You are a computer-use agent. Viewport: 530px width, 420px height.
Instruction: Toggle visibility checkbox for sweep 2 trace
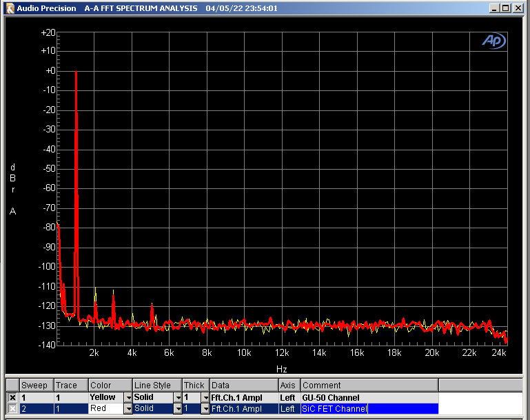[12, 409]
